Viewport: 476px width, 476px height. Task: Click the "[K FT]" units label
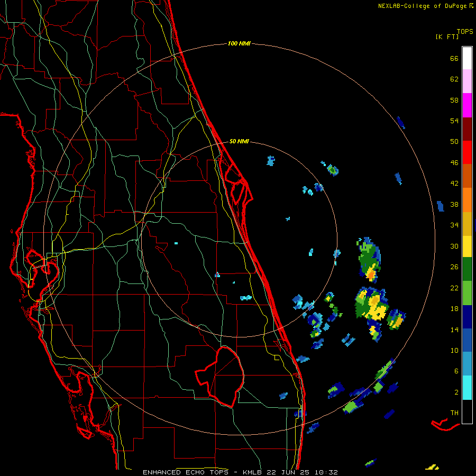[447, 36]
